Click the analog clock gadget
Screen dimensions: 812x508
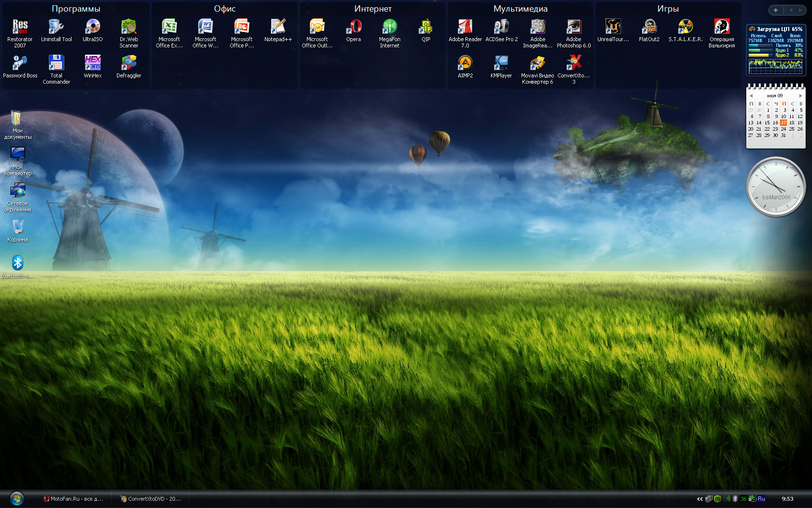pos(776,186)
